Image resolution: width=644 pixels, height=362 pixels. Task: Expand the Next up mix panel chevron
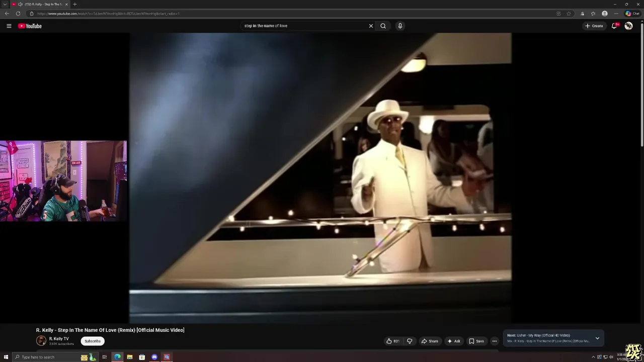coord(597,338)
